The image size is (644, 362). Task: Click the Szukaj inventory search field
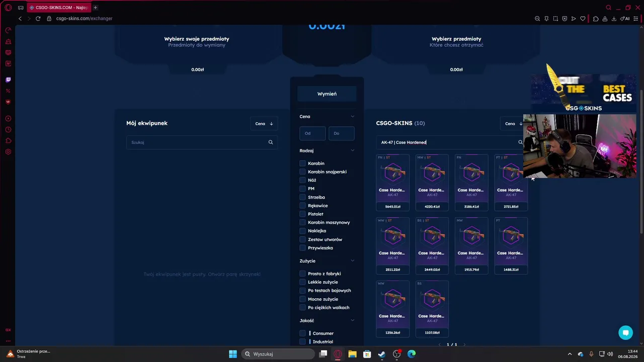[201, 142]
